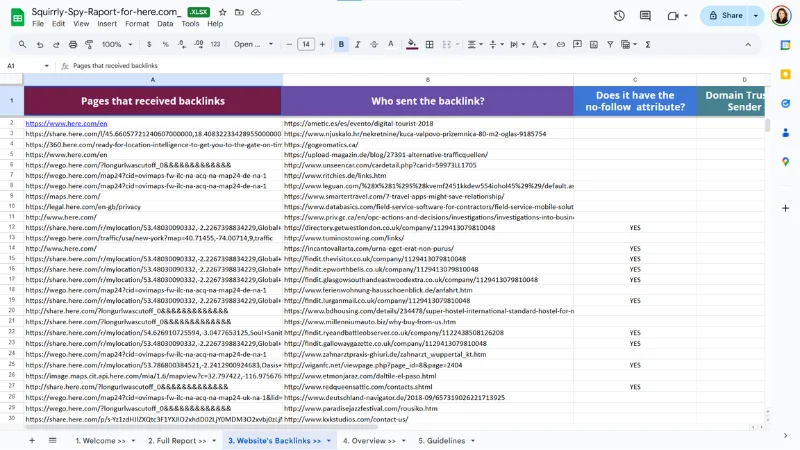Click the font size input field
Viewport: 800px width, 450px height.
tap(306, 44)
